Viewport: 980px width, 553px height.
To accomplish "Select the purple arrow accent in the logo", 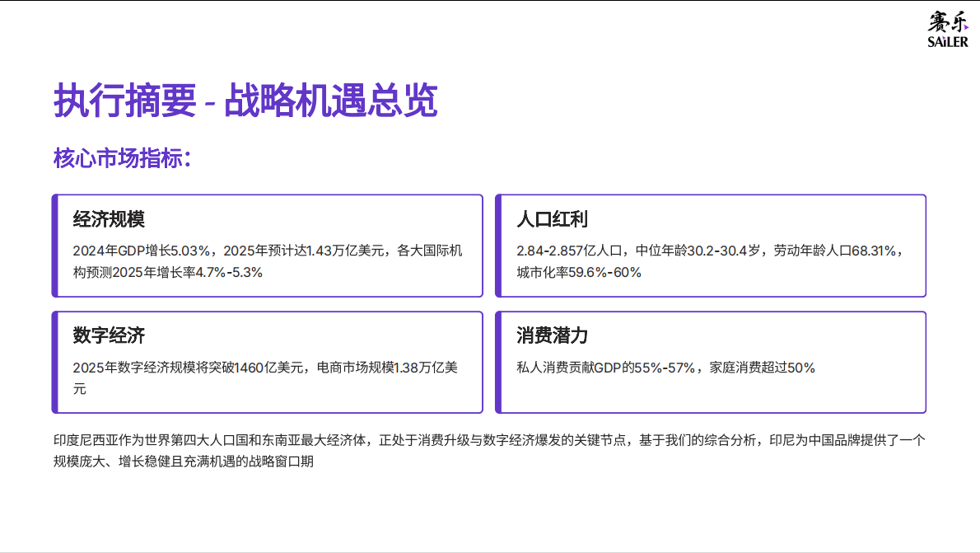I will click(x=966, y=27).
